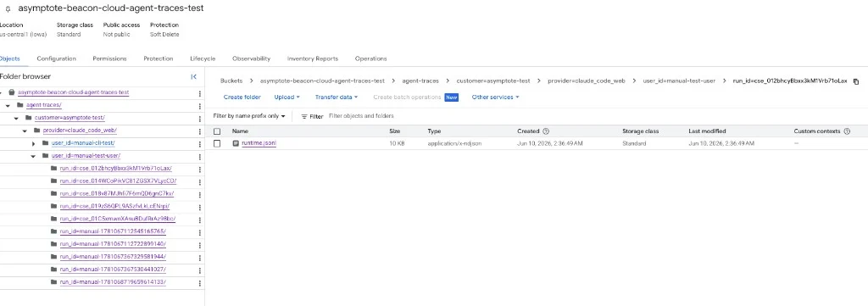This screenshot has height=306, width=868.
Task: Open more options for agent-traces/ folder
Action: tap(200, 105)
